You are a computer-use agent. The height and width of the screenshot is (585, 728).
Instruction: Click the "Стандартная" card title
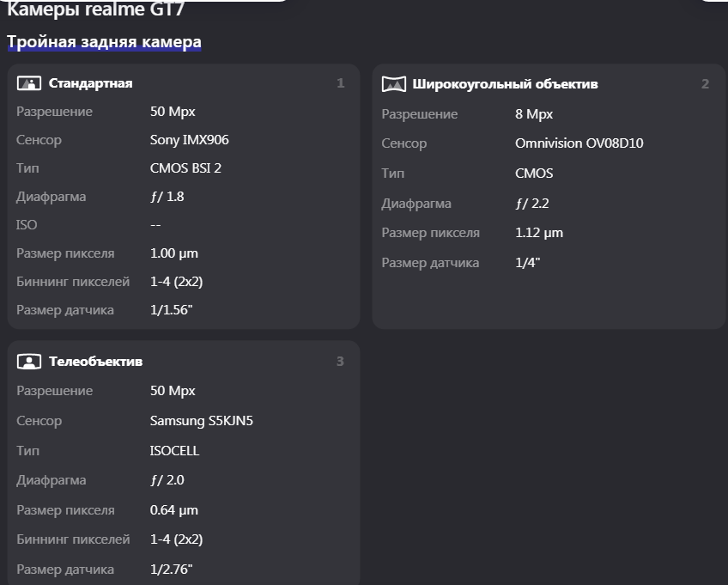coord(90,83)
